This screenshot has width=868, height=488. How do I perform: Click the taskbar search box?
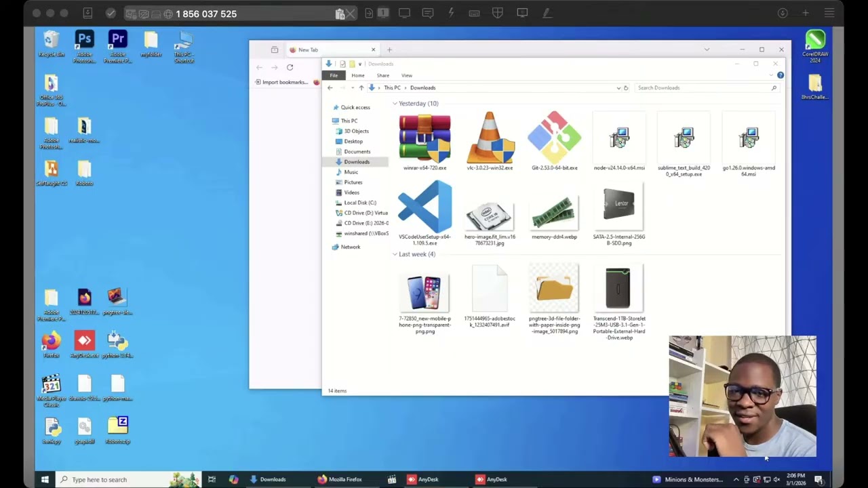click(x=129, y=479)
